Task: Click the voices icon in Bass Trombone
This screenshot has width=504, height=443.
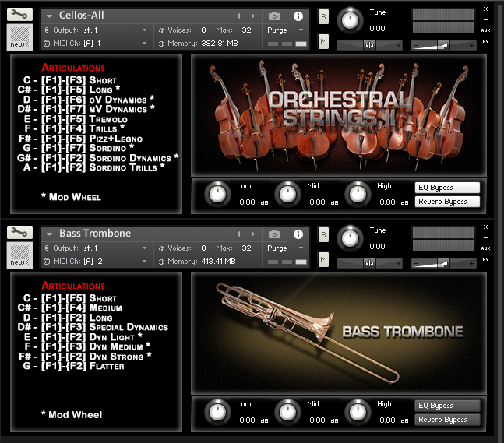Action: click(x=161, y=248)
